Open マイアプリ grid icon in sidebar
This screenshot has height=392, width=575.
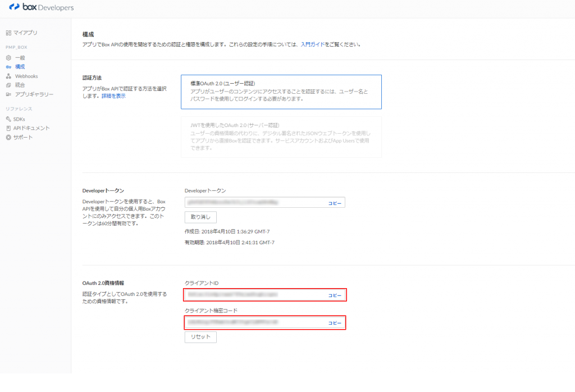(8, 33)
